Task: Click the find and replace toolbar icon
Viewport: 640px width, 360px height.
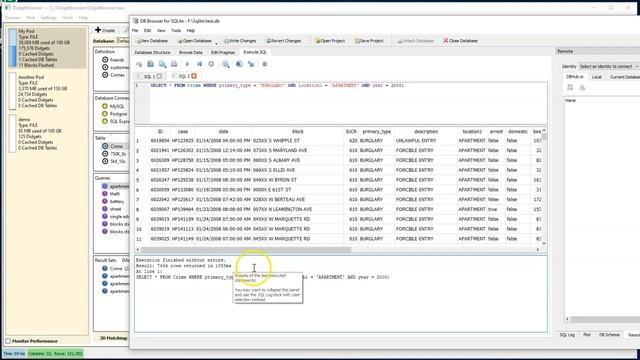Action: 251,64
